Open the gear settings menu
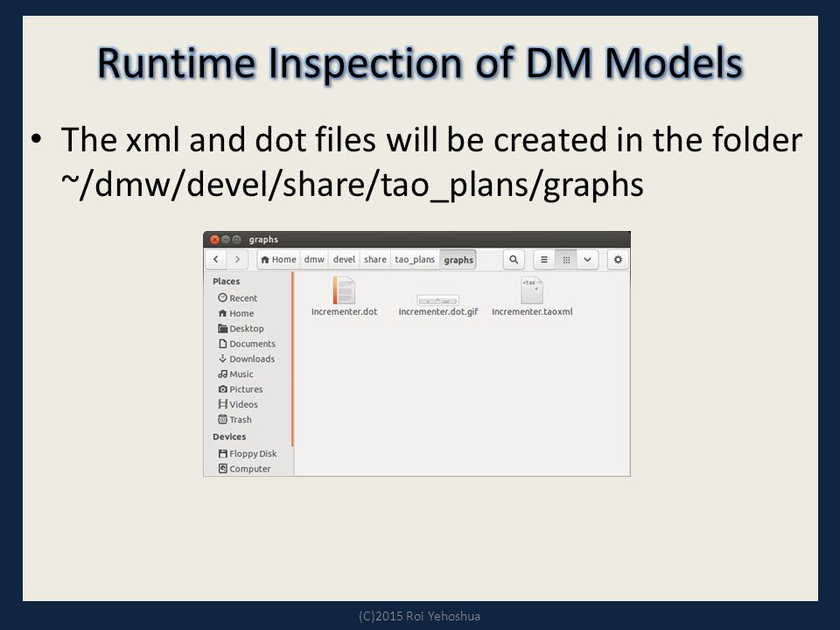The width and height of the screenshot is (840, 630). 618,259
